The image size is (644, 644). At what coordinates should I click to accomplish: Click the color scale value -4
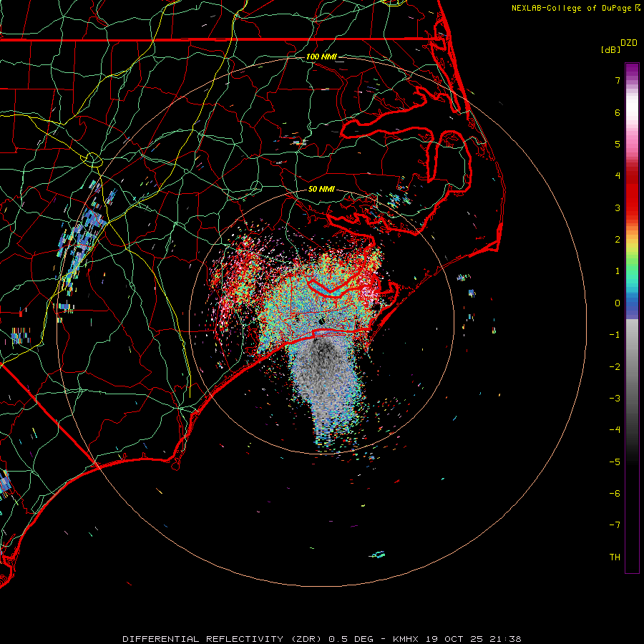click(x=615, y=430)
